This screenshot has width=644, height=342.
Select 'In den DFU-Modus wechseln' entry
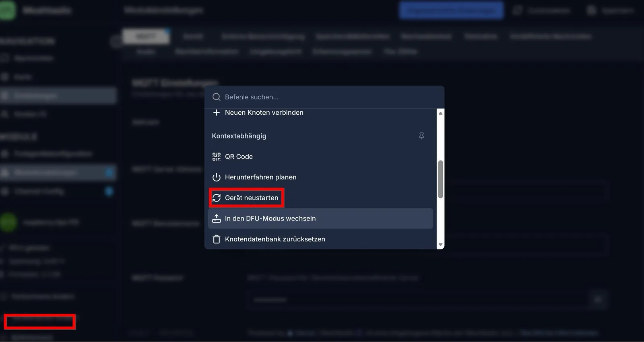320,218
